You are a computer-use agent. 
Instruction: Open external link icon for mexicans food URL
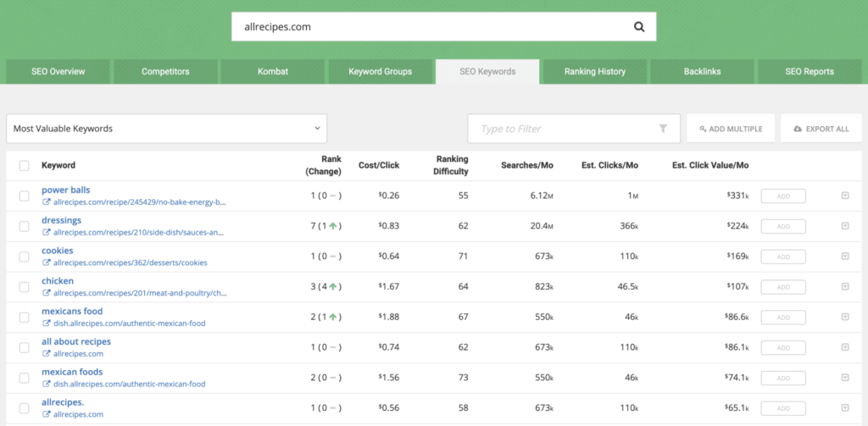(x=47, y=323)
